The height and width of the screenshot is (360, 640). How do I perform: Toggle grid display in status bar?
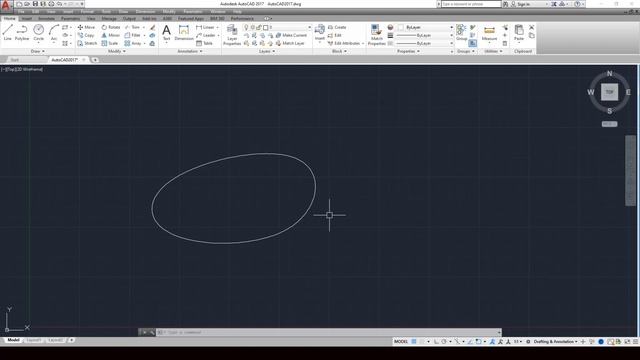coord(414,342)
